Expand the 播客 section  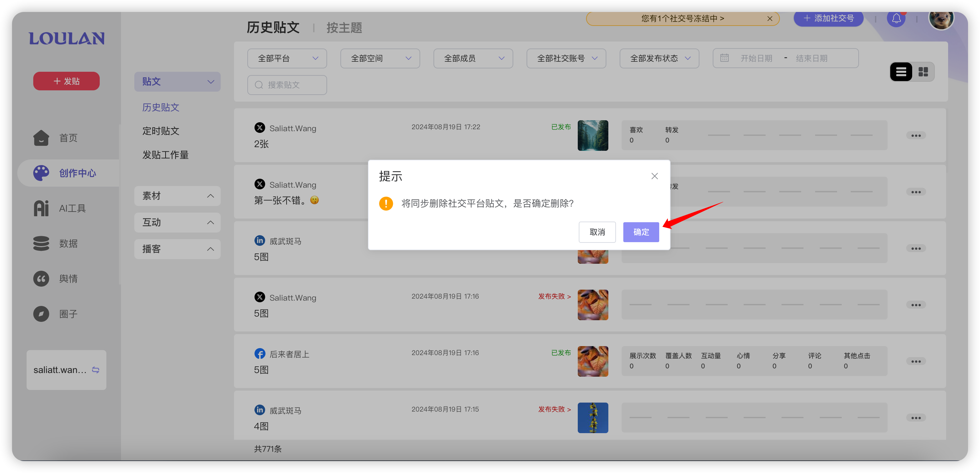coord(177,249)
